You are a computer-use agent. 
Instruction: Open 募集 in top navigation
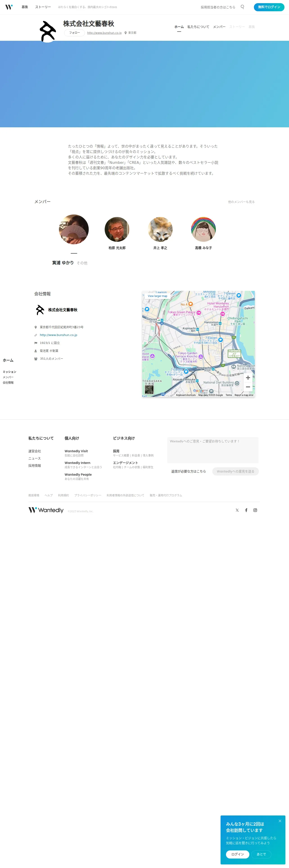(25, 7)
